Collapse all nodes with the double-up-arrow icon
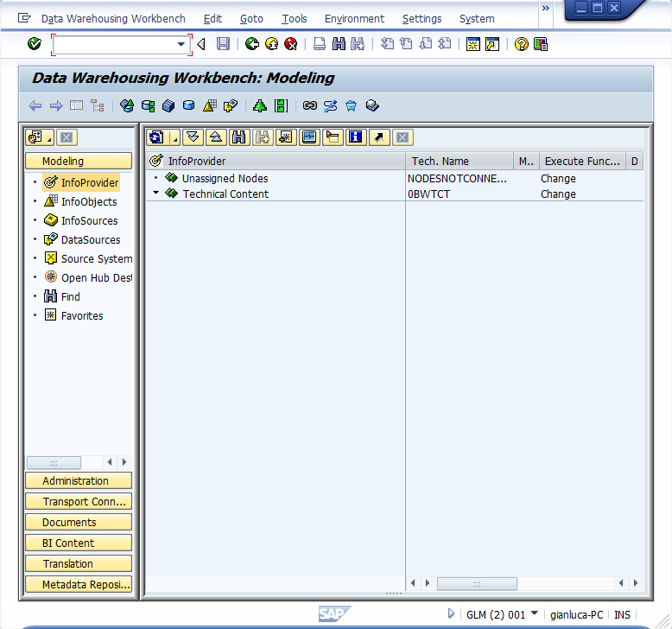The image size is (672, 629). click(216, 137)
